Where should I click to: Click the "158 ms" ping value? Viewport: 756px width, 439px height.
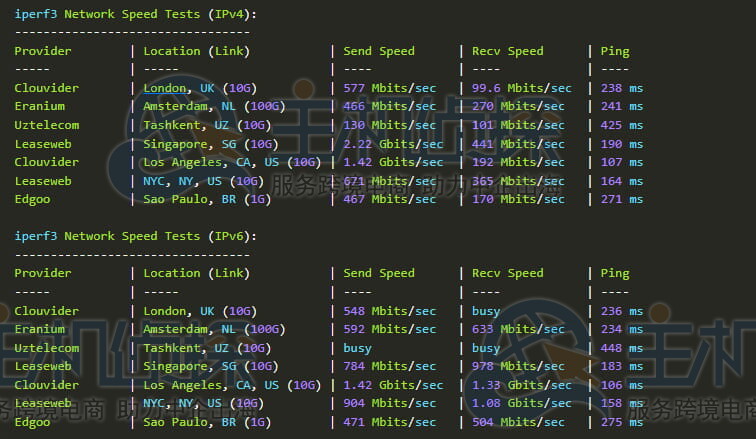(x=622, y=403)
